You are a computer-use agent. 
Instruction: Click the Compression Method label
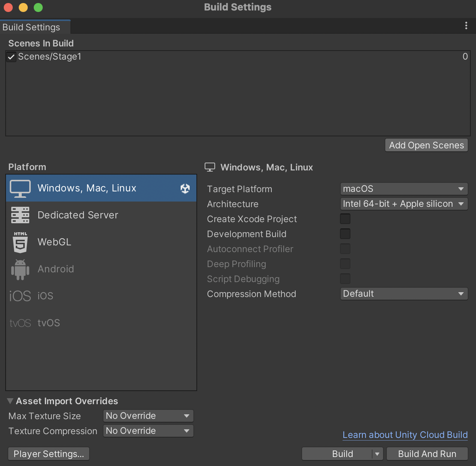click(251, 294)
